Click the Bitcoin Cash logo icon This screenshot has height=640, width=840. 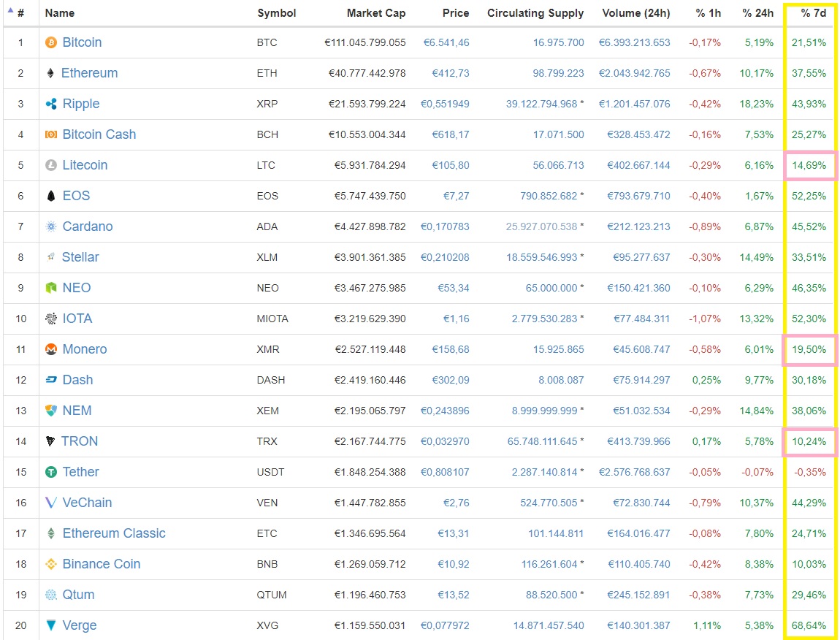click(51, 134)
